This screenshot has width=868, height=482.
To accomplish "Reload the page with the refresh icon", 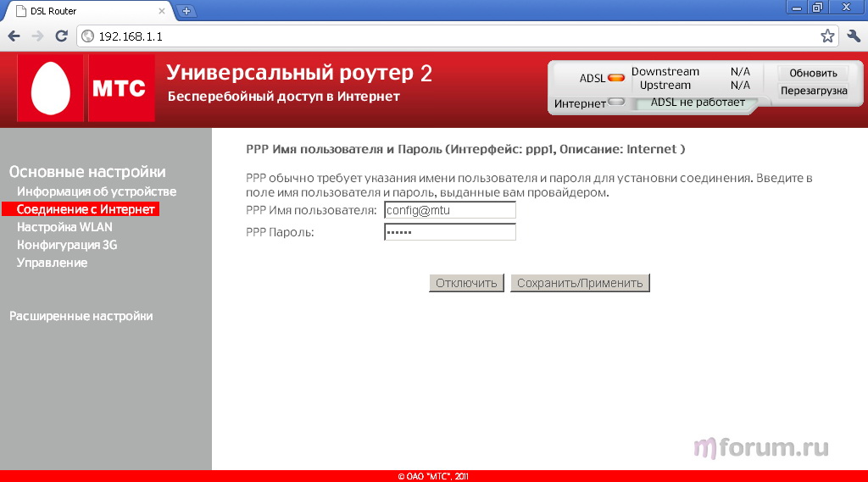I will [61, 36].
